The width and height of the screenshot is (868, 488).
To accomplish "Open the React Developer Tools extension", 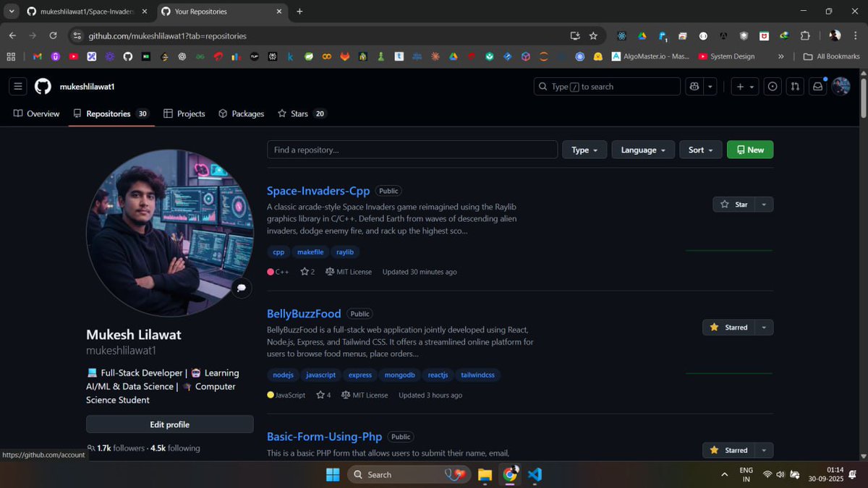I will pyautogui.click(x=621, y=35).
